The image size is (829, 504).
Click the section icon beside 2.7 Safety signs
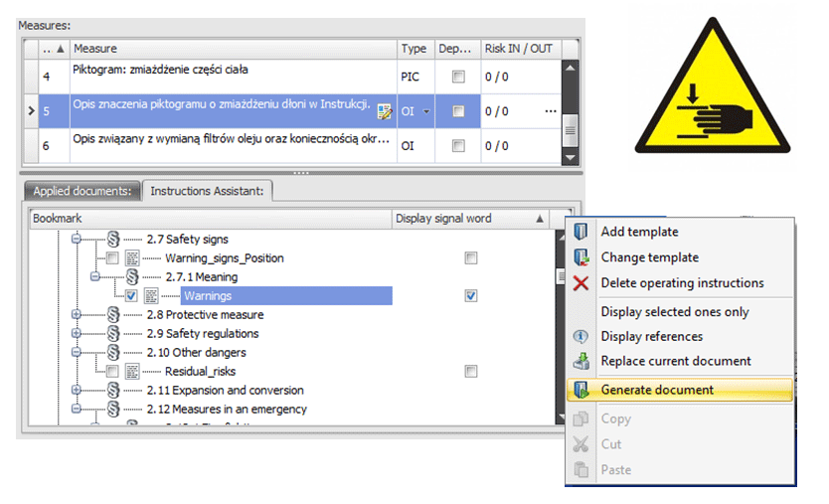pyautogui.click(x=112, y=240)
